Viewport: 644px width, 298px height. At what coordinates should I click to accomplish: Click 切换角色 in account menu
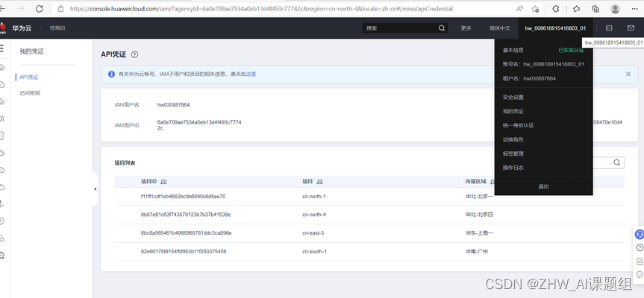tap(513, 139)
